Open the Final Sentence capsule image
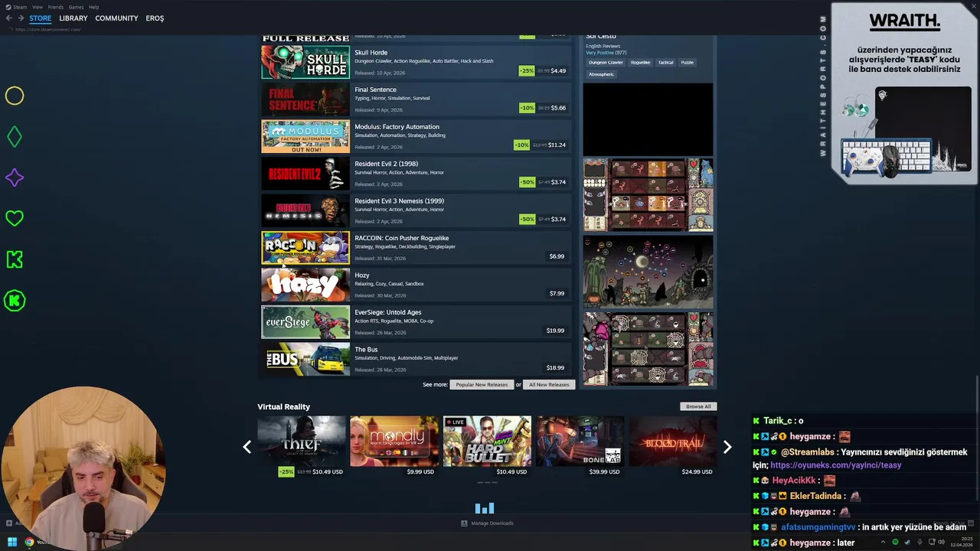Viewport: 980px width, 551px height. pos(305,99)
